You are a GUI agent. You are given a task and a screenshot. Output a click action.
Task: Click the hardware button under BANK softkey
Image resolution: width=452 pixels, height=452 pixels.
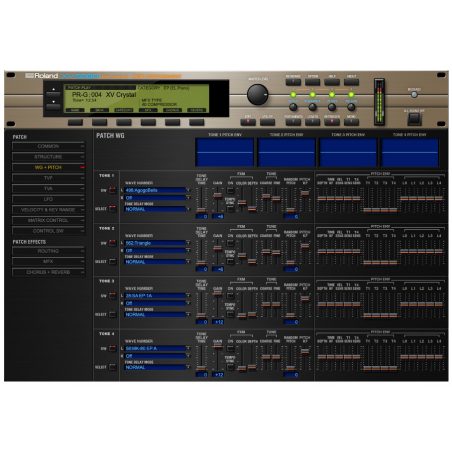(x=99, y=122)
